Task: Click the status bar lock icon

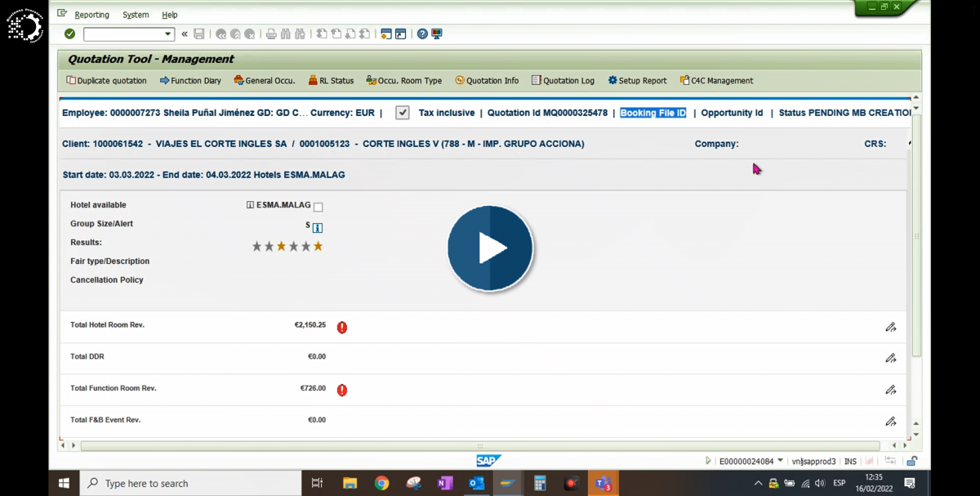Action: click(912, 461)
